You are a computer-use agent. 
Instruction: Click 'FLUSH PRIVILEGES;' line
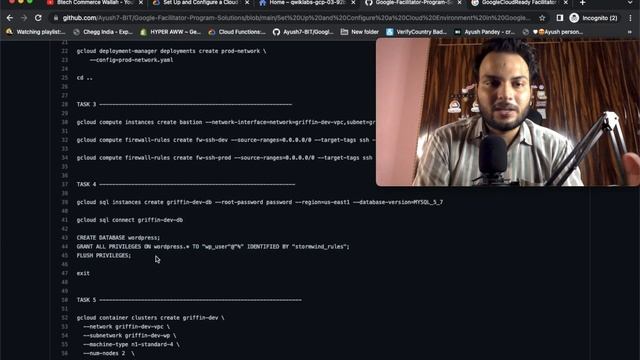pyautogui.click(x=104, y=256)
